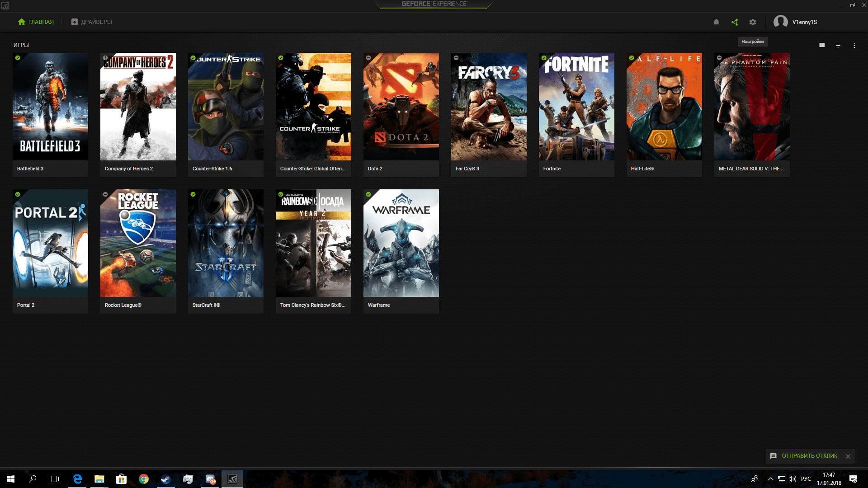Open the Counter-Strike: Global Offensive cover

pos(313,107)
